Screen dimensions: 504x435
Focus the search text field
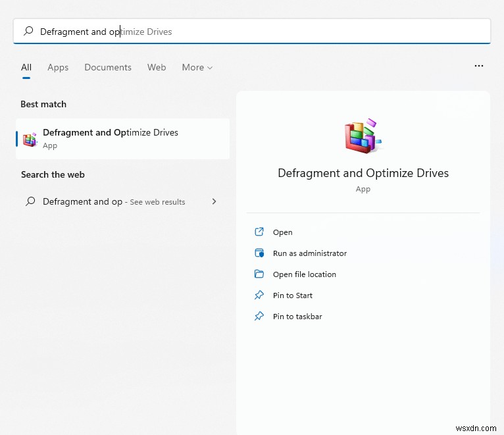[252, 31]
